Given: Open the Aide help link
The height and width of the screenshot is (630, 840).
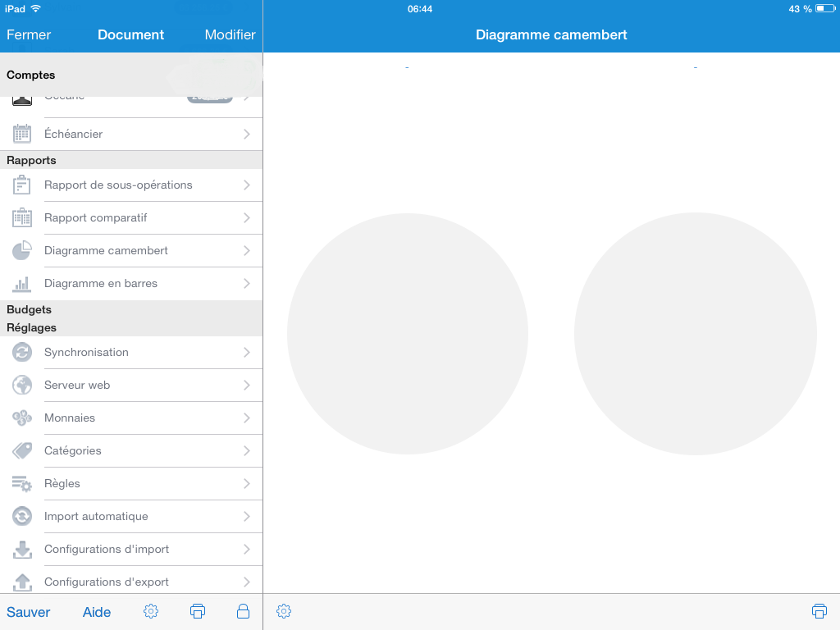Looking at the screenshot, I should (97, 612).
